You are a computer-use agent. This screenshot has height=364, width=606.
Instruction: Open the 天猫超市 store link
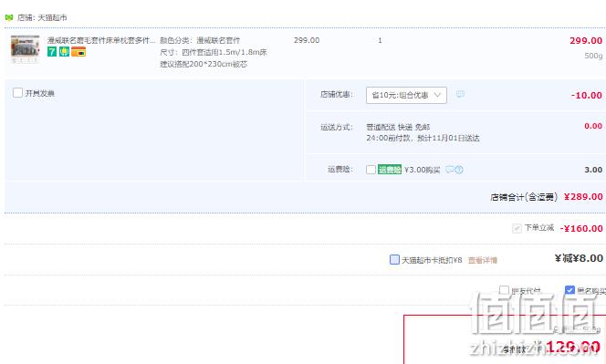(x=52, y=17)
